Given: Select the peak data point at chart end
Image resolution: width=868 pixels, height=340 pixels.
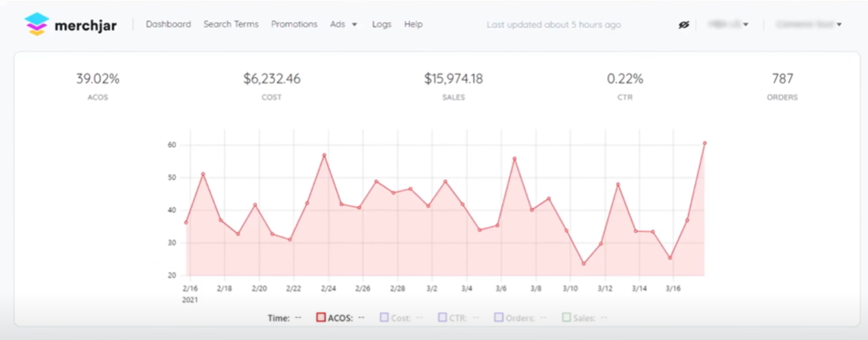Looking at the screenshot, I should [x=705, y=143].
